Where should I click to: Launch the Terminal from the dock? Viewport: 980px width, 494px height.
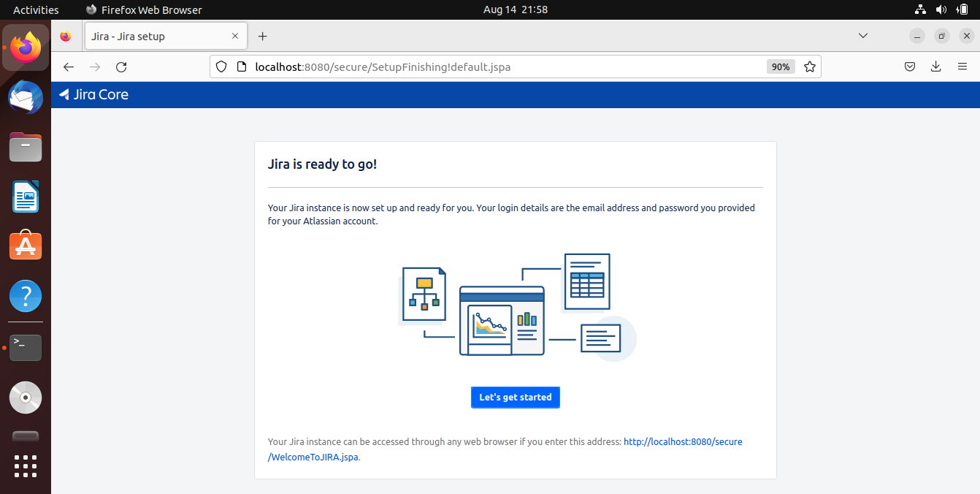[x=26, y=348]
